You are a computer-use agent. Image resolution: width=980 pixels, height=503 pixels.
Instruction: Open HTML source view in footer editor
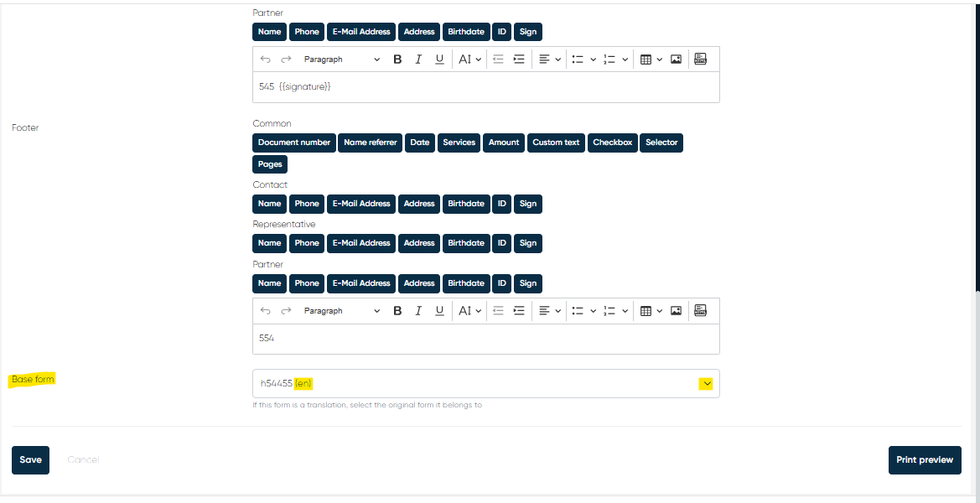click(x=700, y=311)
